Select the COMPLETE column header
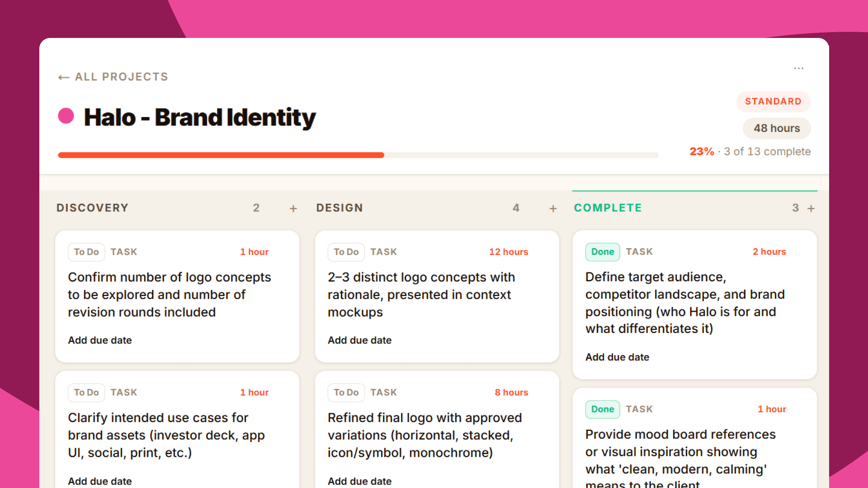Screen dimensions: 868x488 (x=608, y=208)
